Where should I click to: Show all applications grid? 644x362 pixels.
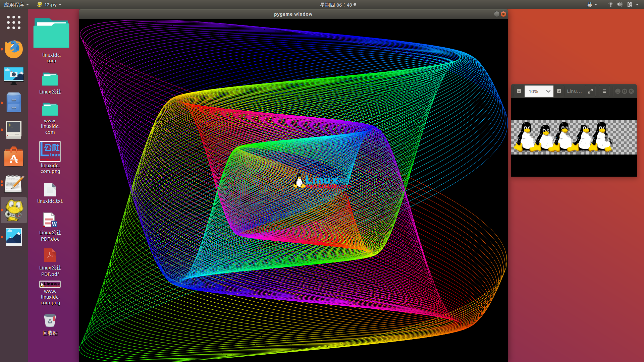point(14,22)
